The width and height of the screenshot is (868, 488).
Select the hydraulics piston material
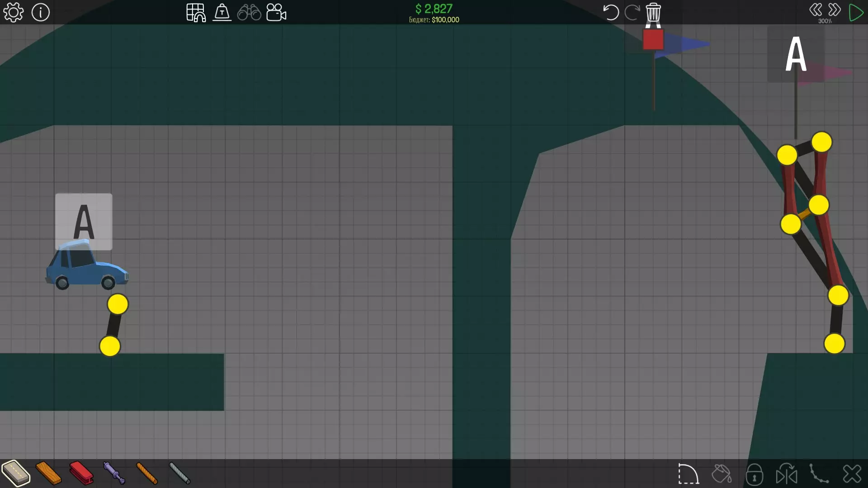[x=114, y=473]
